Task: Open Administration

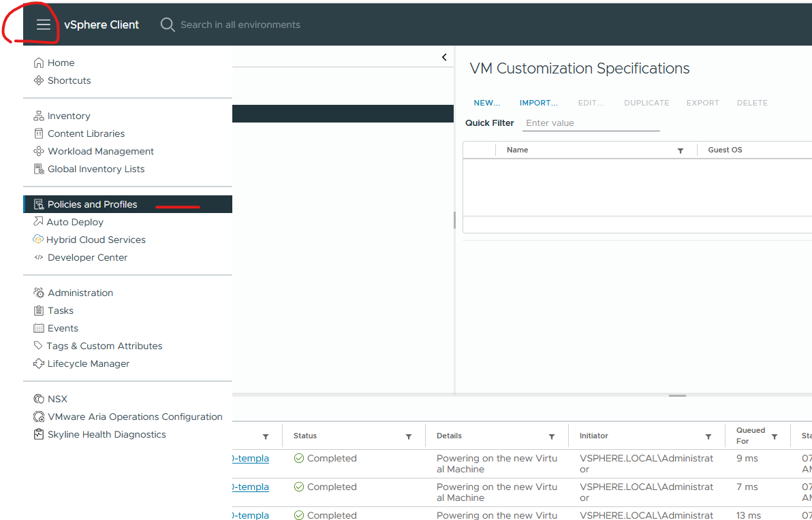Action: tap(80, 293)
